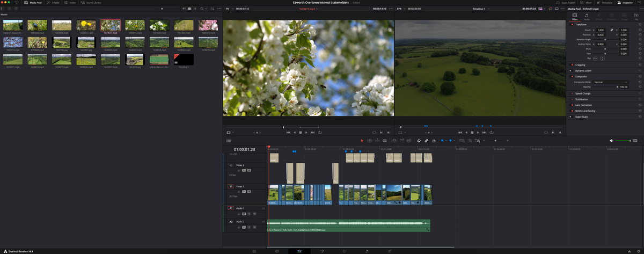
Task: Open source viewer Fit zoom dropdown
Action: (229, 9)
